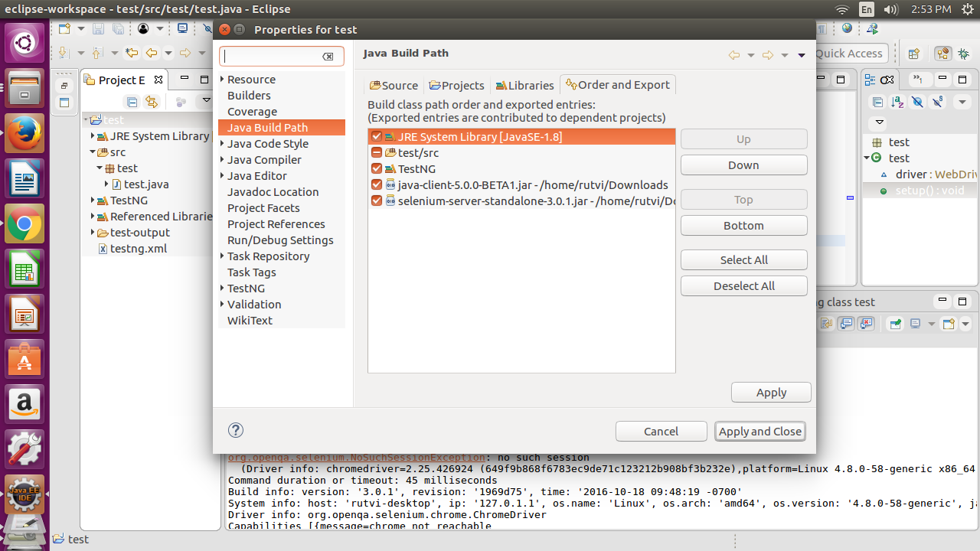The image size is (980, 551).
Task: Click the Previous Annotation icon in toolbar
Action: pos(96,53)
